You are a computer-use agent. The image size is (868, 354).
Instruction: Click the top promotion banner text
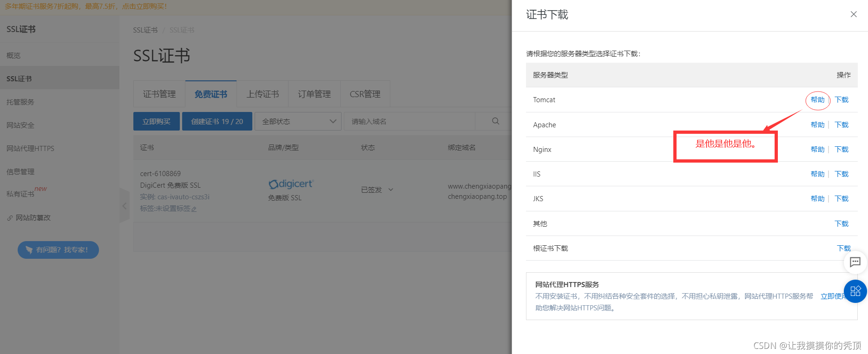(x=86, y=7)
